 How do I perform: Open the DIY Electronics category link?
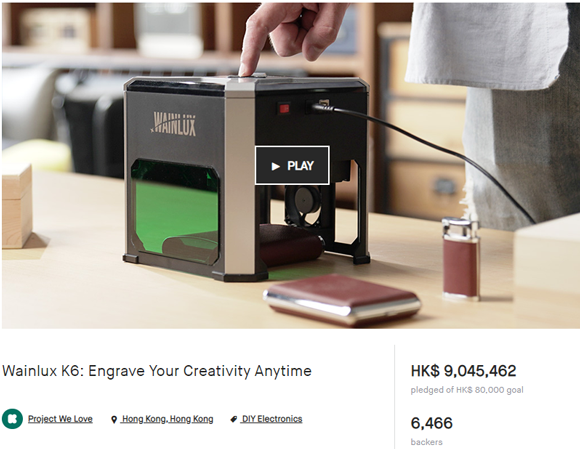click(x=272, y=419)
